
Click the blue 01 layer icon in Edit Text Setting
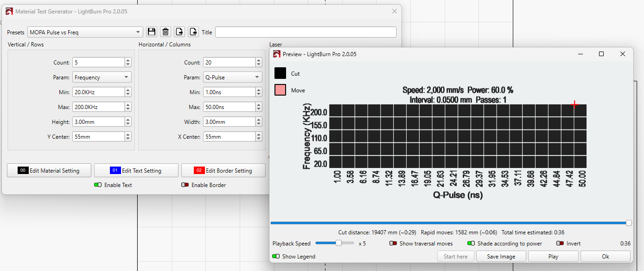(115, 170)
